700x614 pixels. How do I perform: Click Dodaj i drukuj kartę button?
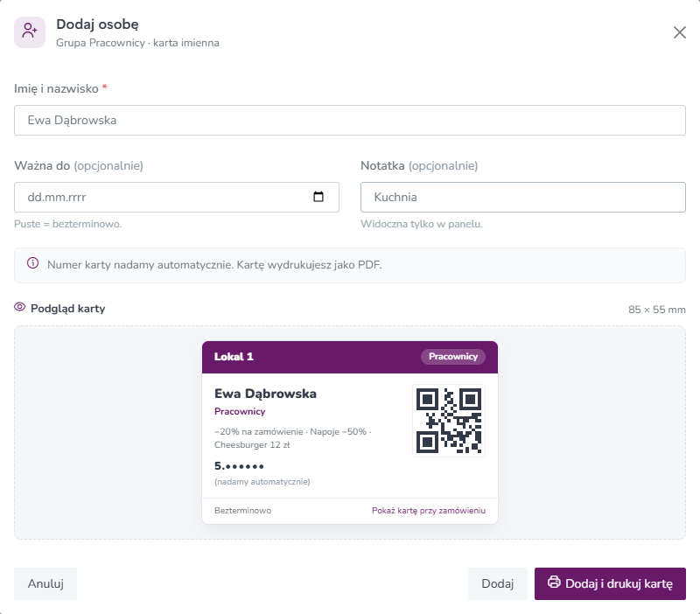(x=610, y=583)
